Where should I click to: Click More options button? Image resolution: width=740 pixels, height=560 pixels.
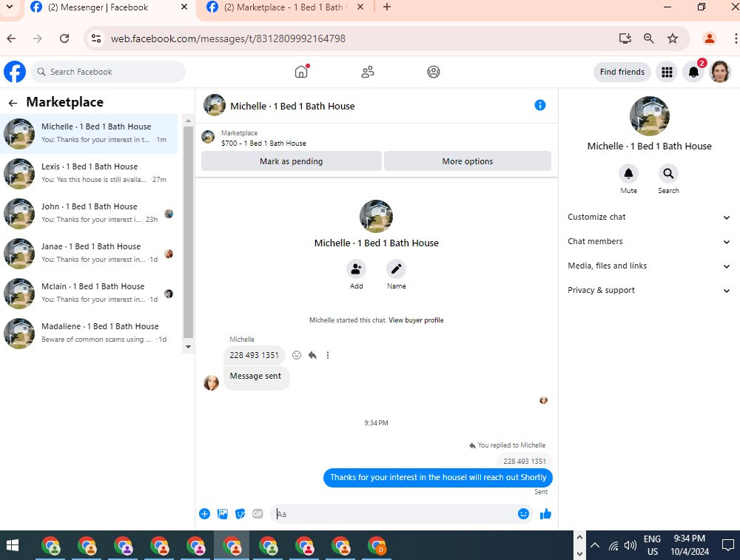coord(467,161)
